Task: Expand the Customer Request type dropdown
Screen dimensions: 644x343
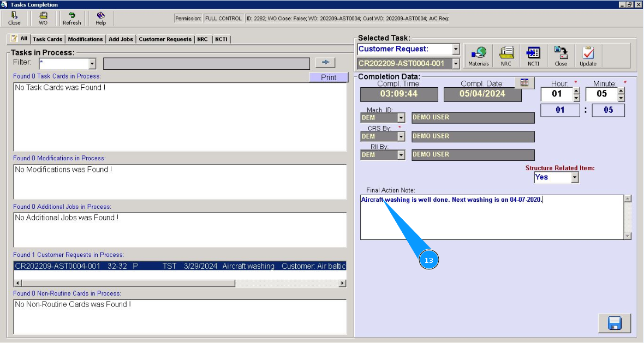Action: pyautogui.click(x=456, y=49)
